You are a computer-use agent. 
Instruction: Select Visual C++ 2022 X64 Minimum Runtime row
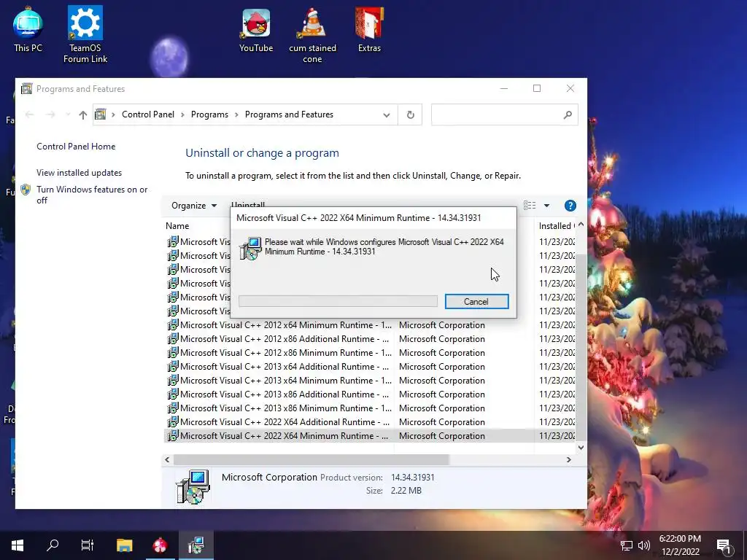(x=369, y=436)
